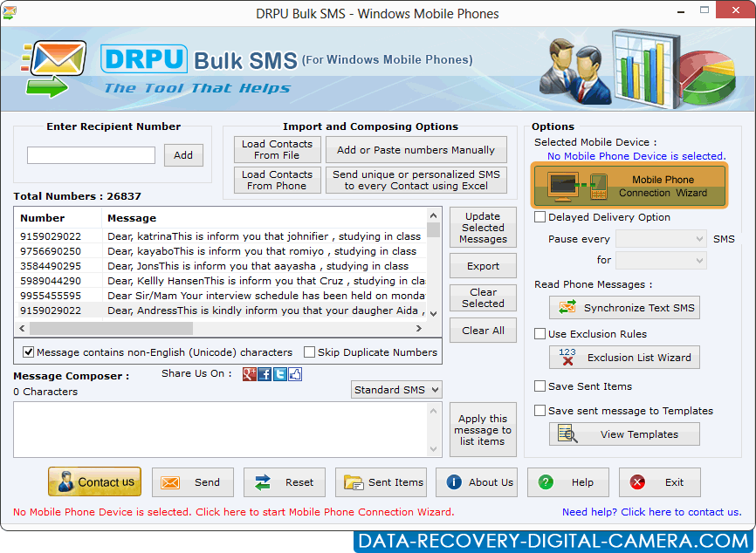
Task: Click Add or Paste numbers Manually
Action: click(416, 149)
